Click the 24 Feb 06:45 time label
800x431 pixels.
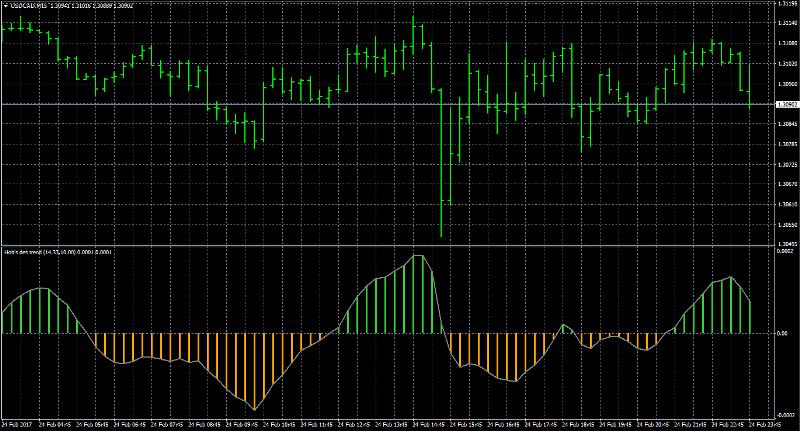tap(129, 424)
